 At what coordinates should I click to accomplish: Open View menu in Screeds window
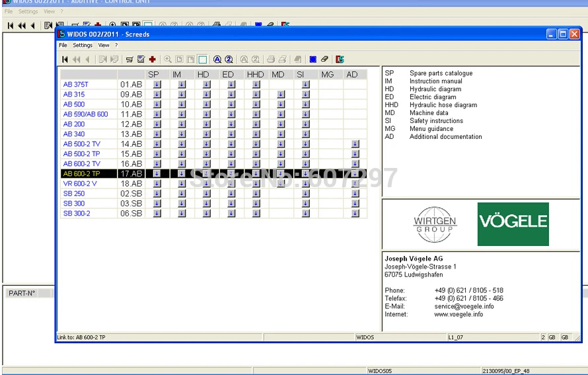(x=104, y=45)
